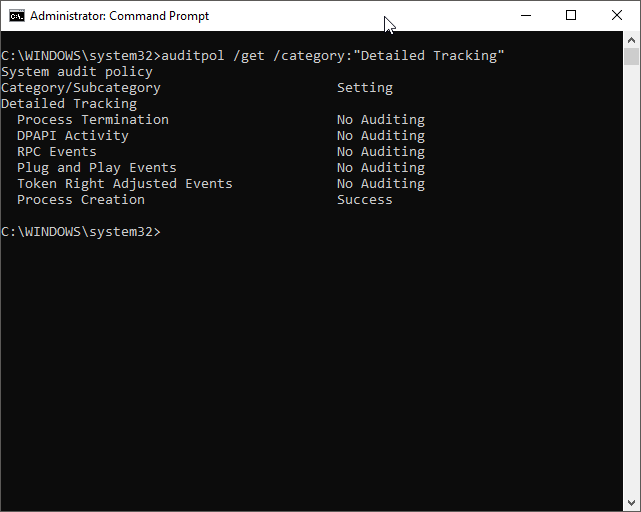
Task: Close the Administrator Command Prompt window
Action: point(617,16)
